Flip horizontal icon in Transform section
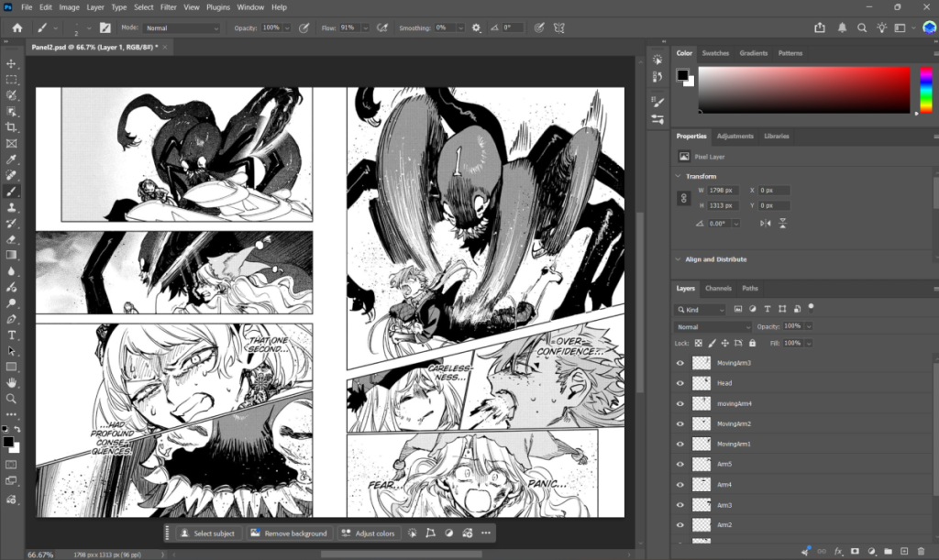Viewport: 939px width, 560px height. 766,223
